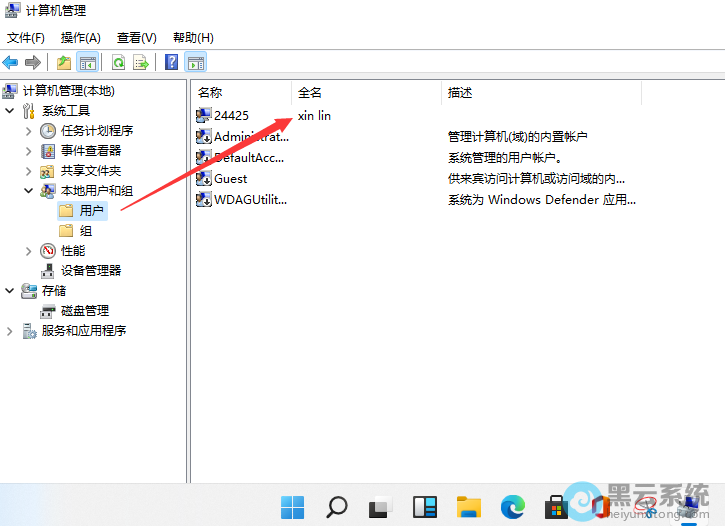Click the WDAGUtilit... account icon
725x526 pixels.
tap(203, 200)
